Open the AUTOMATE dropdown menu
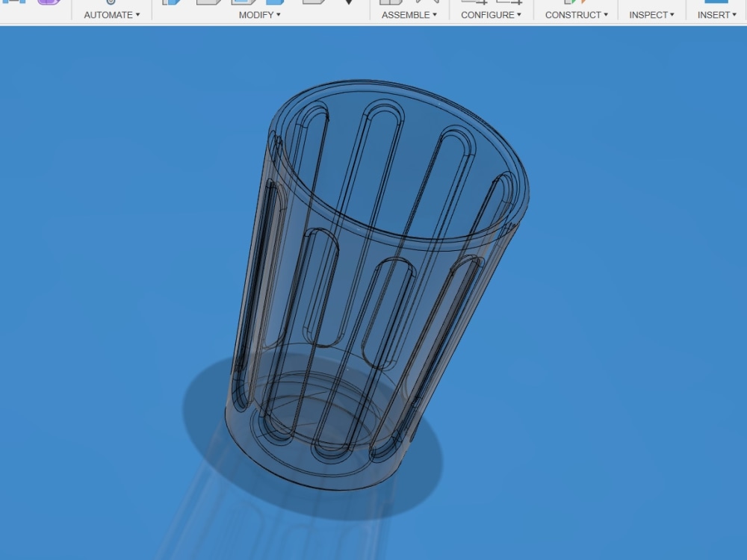747x560 pixels. pos(112,15)
